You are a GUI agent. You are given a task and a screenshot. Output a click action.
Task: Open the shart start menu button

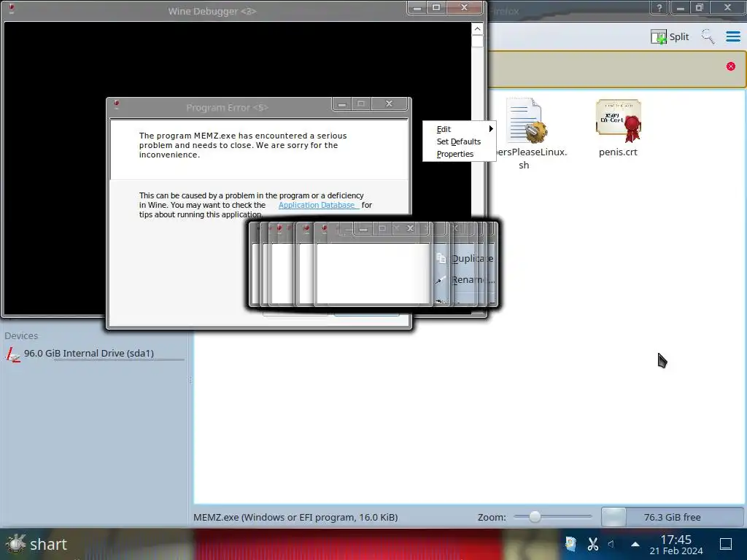(x=36, y=544)
